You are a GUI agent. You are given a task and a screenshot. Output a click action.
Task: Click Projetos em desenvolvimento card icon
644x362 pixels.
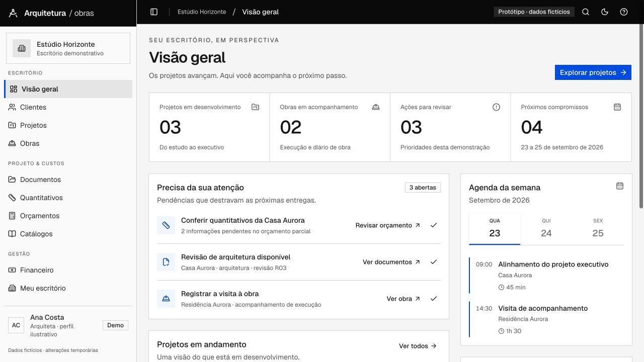[255, 107]
